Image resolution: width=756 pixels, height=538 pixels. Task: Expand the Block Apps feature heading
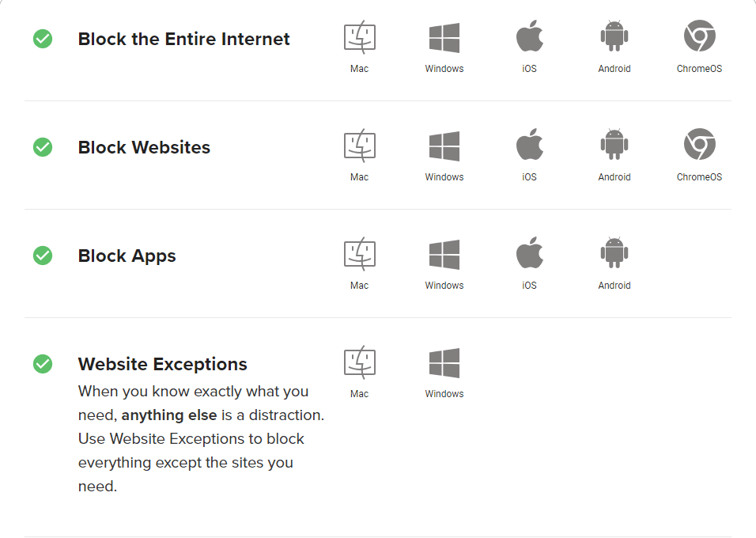(127, 256)
